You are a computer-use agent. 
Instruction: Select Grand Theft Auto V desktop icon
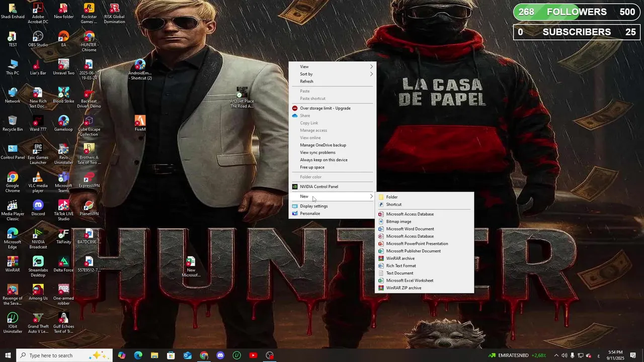[x=38, y=323]
